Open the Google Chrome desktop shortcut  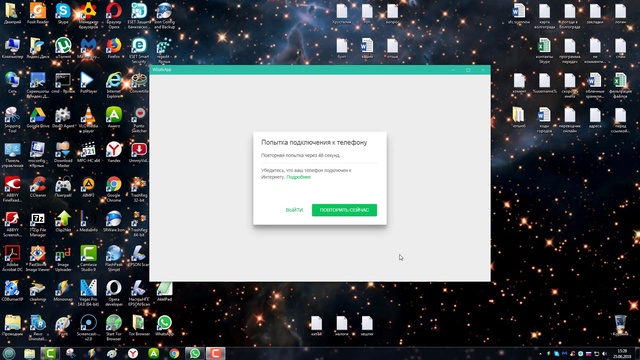coord(113,189)
